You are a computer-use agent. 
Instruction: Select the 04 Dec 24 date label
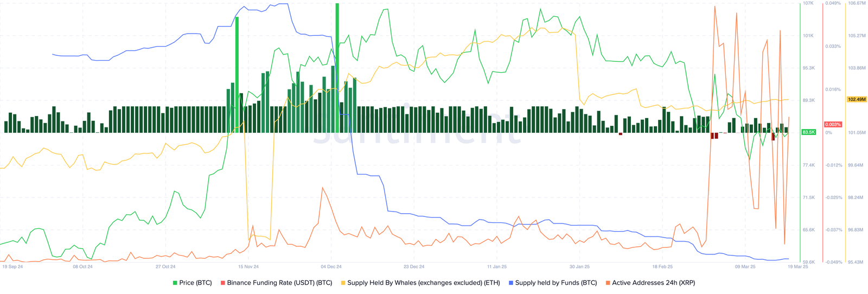tap(331, 267)
